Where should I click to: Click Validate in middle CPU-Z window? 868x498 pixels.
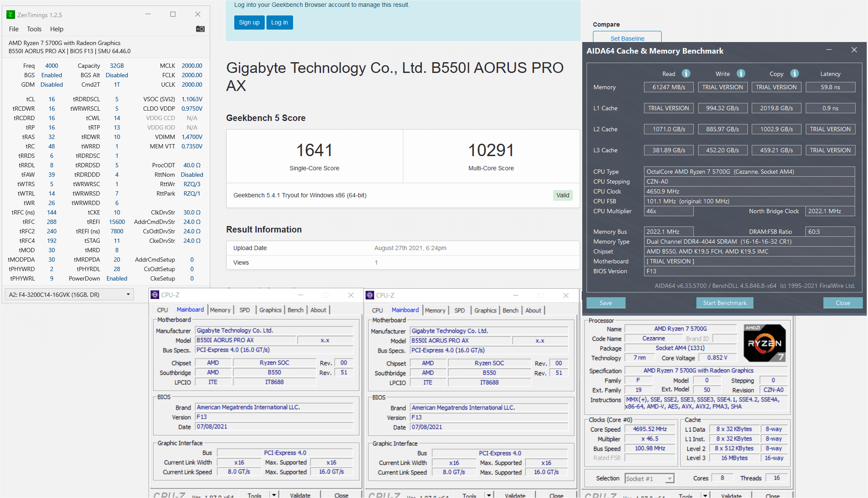click(x=515, y=495)
